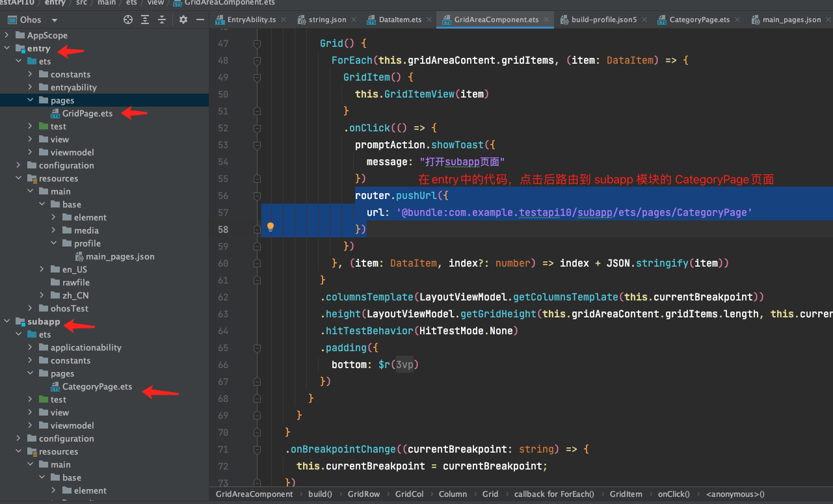Switch to the CategoryPage.ets tab
The image size is (833, 504).
pos(699,20)
